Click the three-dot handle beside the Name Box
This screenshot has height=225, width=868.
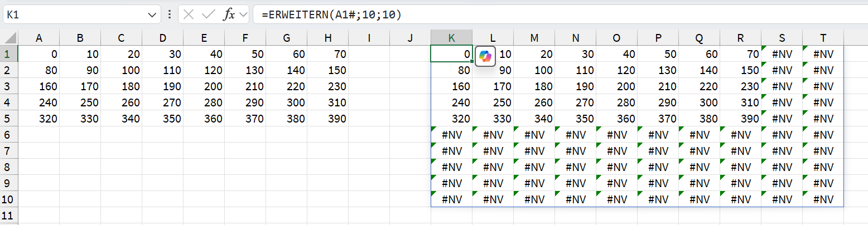[x=169, y=14]
